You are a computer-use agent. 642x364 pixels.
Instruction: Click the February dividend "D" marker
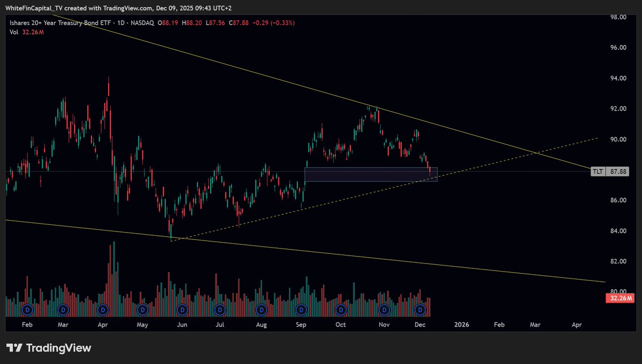[x=27, y=309]
